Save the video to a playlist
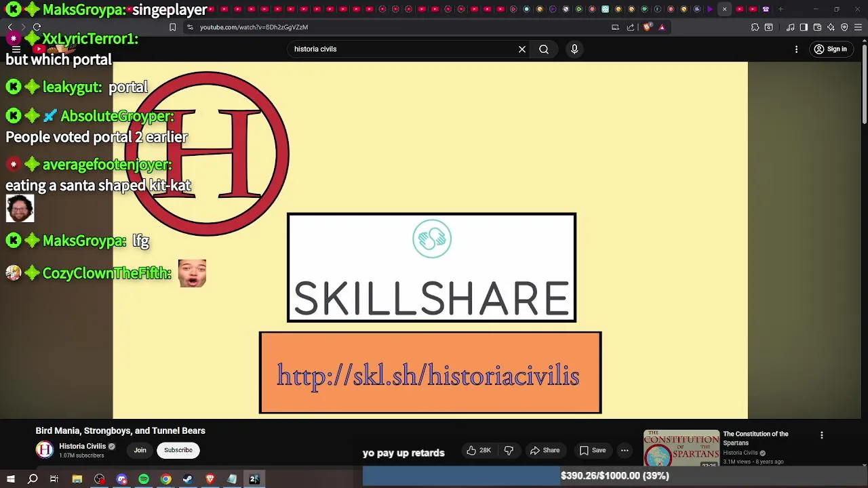The width and height of the screenshot is (868, 488). [592, 450]
